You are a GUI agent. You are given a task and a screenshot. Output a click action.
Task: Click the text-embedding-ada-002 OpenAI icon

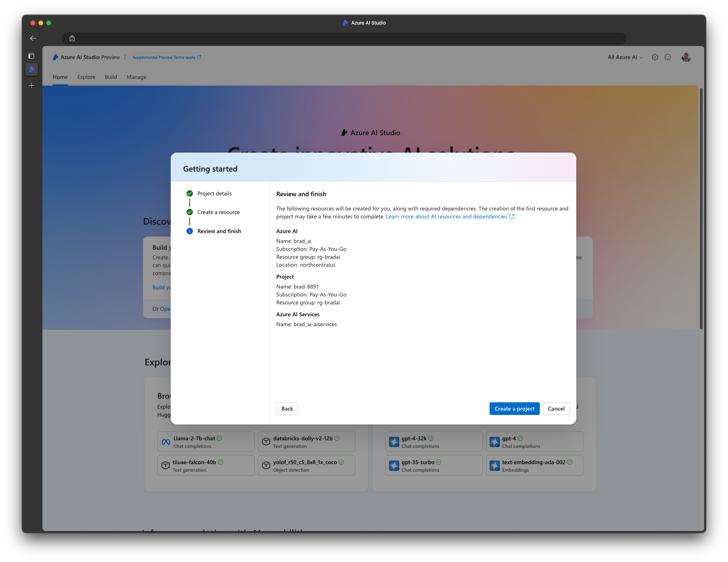[x=495, y=466]
